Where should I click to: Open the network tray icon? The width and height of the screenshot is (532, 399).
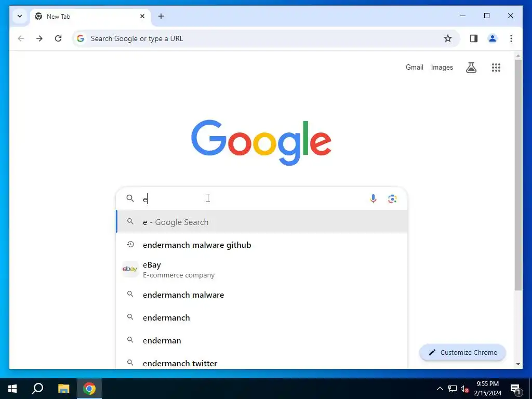(453, 389)
